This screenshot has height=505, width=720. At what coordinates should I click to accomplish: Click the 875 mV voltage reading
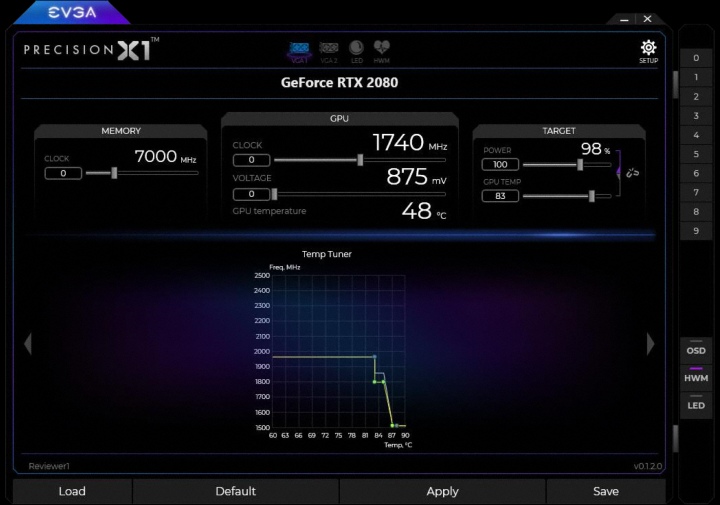click(x=416, y=176)
